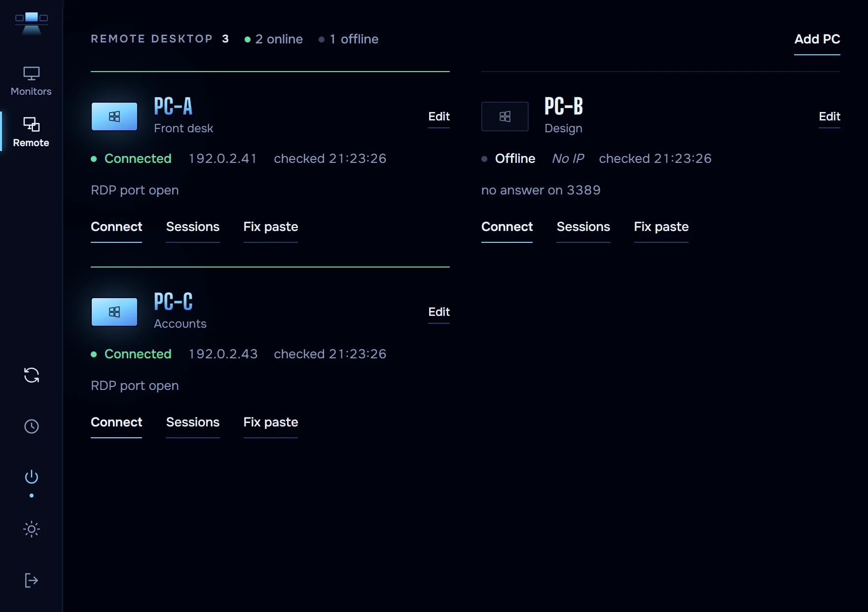Edit the PC-A entry
868x612 pixels.
(439, 117)
